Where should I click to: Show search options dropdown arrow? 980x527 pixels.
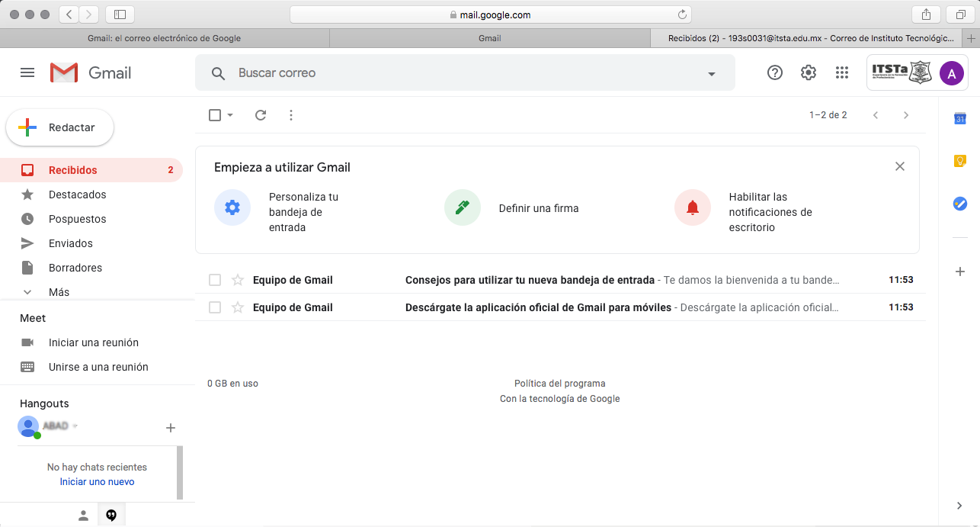click(712, 74)
